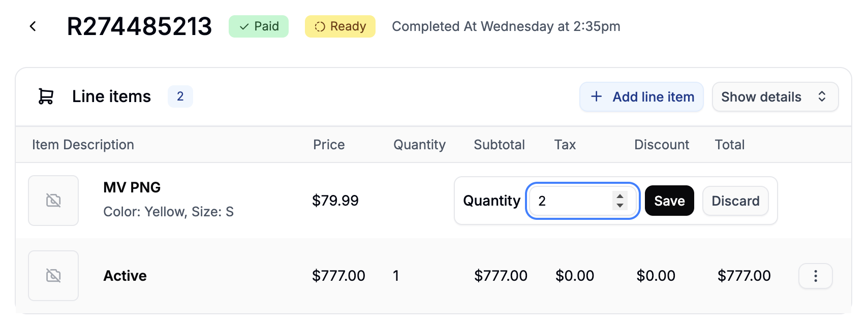
Task: Click the Add line item button
Action: 641,96
